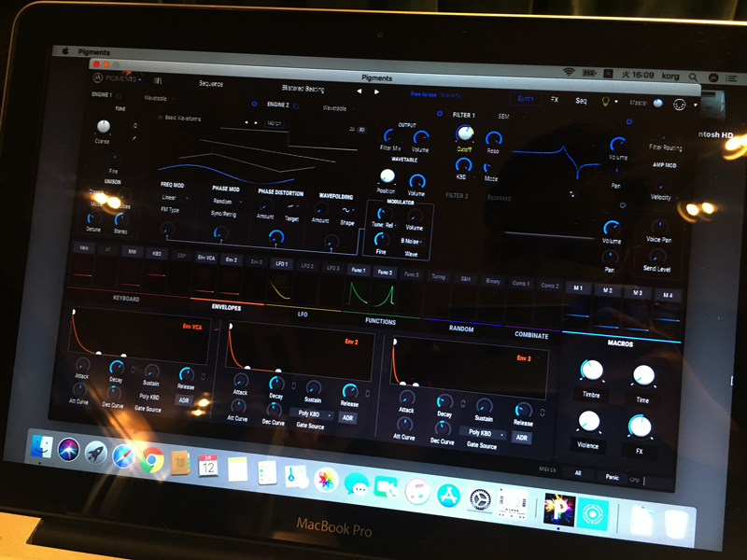The height and width of the screenshot is (560, 747).
Task: Toggle Filter 2 power button
Action: 622,205
